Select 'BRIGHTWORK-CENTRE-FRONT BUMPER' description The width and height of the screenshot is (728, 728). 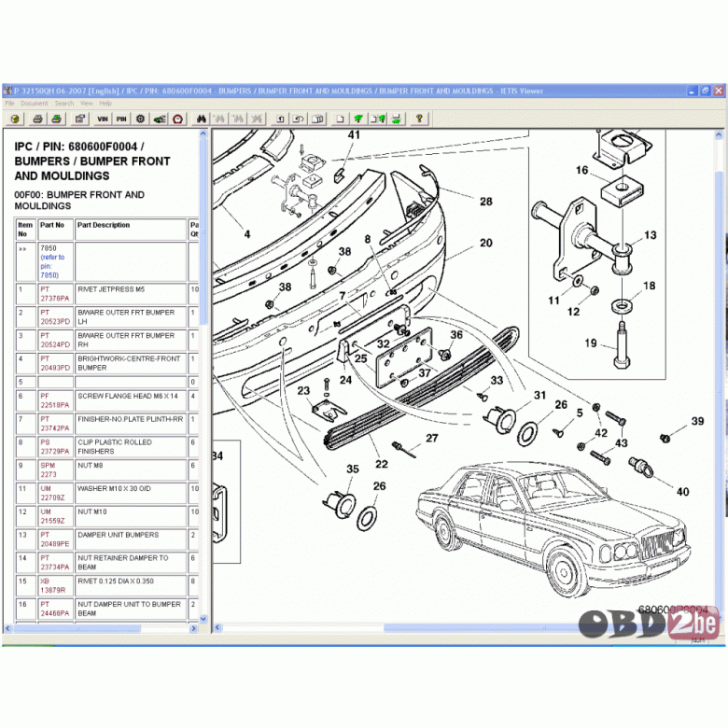point(131,364)
